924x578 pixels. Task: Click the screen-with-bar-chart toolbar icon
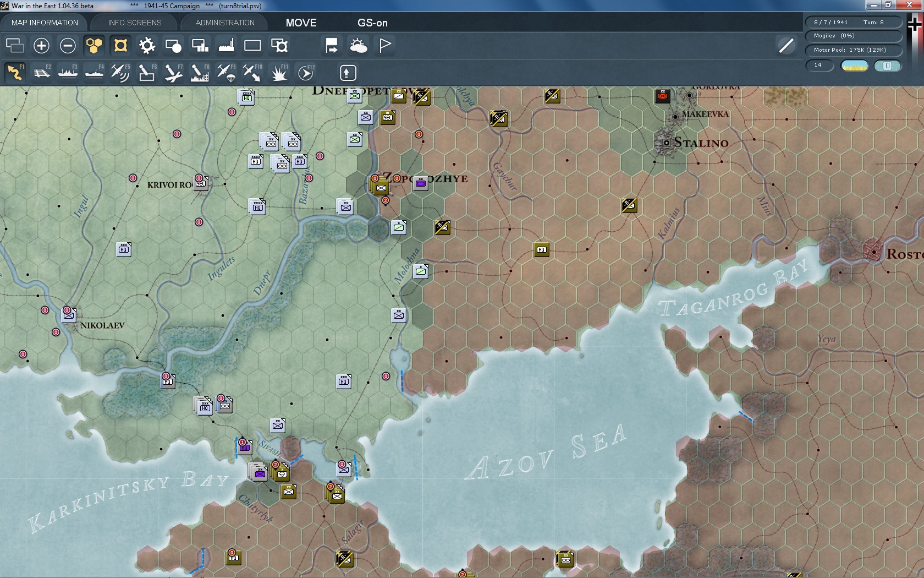[x=200, y=45]
